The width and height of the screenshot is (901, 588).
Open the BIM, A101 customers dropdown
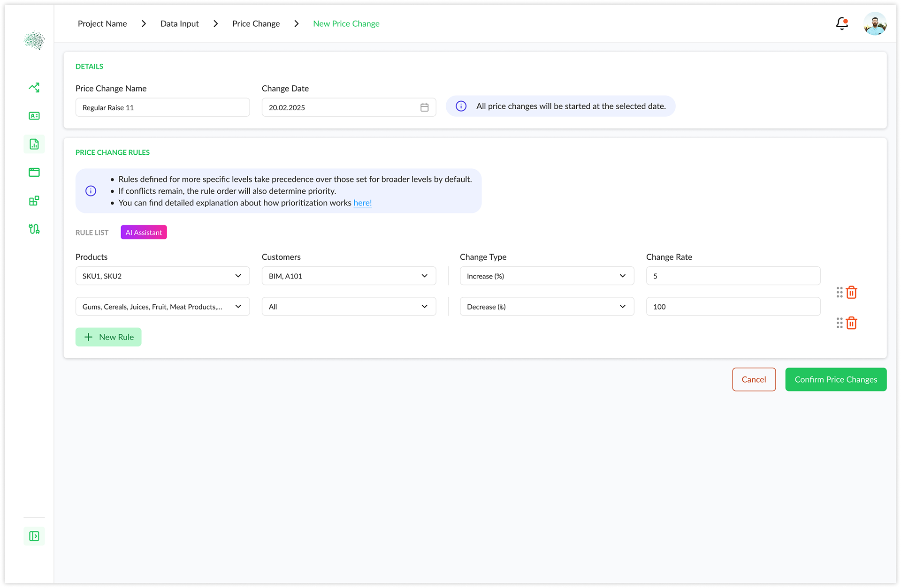click(424, 276)
